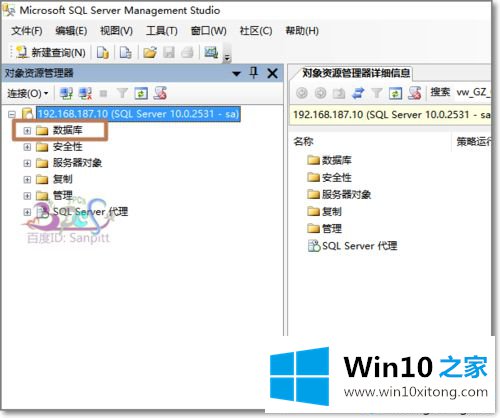Screen dimensions: 500x418
Task: Click the Analysis Services query icon
Action: [126, 52]
